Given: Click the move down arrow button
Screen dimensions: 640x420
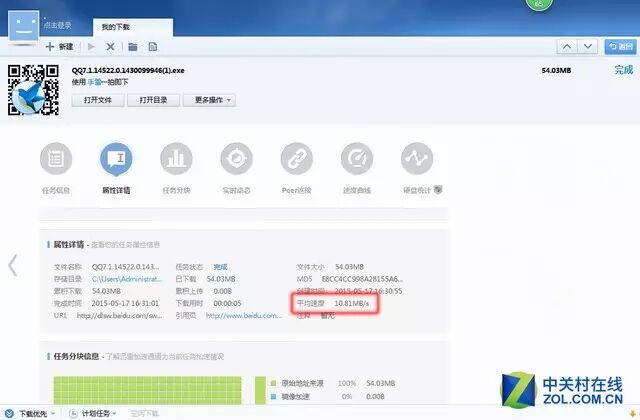Looking at the screenshot, I should [x=588, y=47].
